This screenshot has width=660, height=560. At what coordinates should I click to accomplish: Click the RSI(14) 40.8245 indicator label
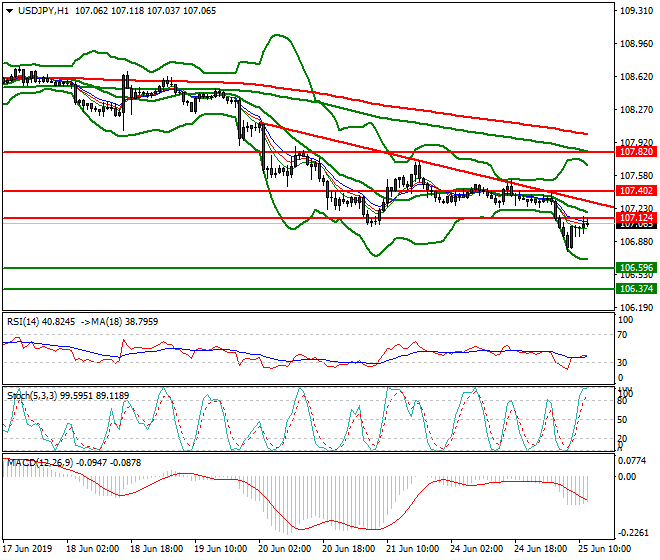point(41,322)
